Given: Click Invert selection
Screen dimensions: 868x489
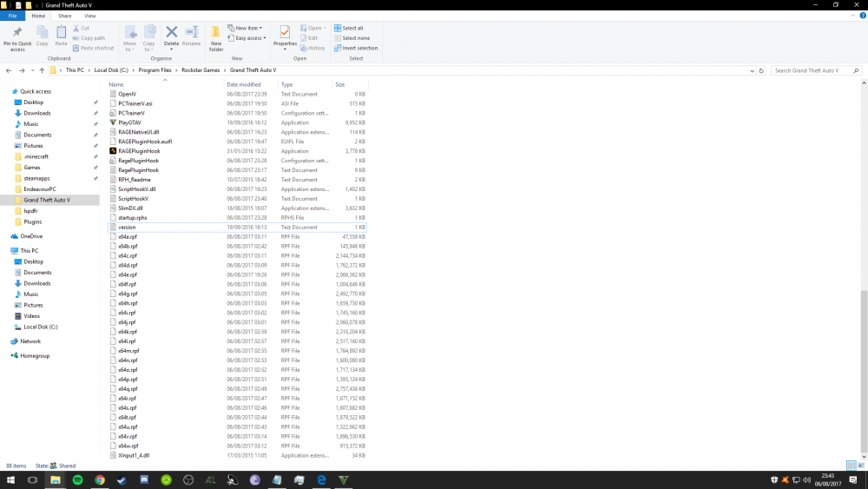Looking at the screenshot, I should click(356, 48).
